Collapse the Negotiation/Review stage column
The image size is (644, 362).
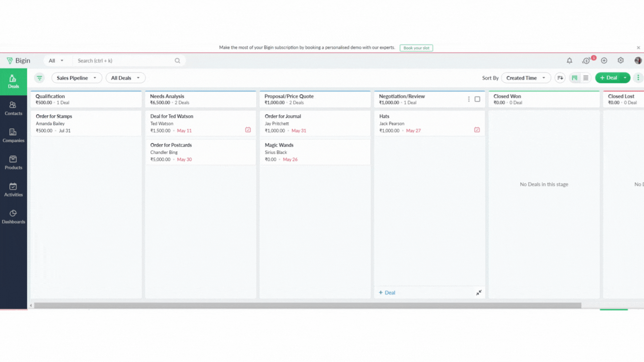pos(479,293)
